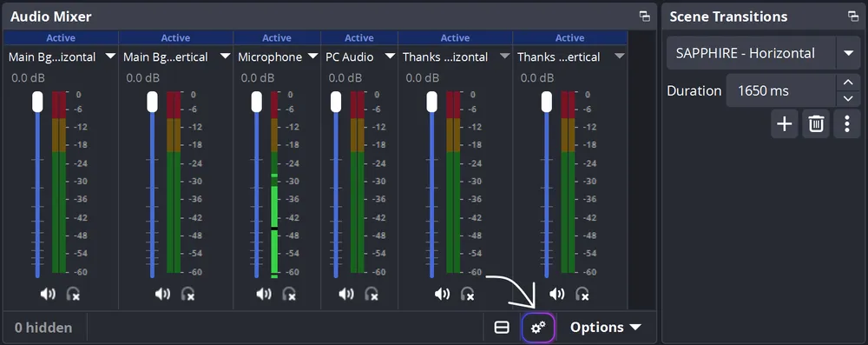The image size is (868, 345).
Task: Click the Main Bg...izontal volume fader handle
Action: [37, 102]
